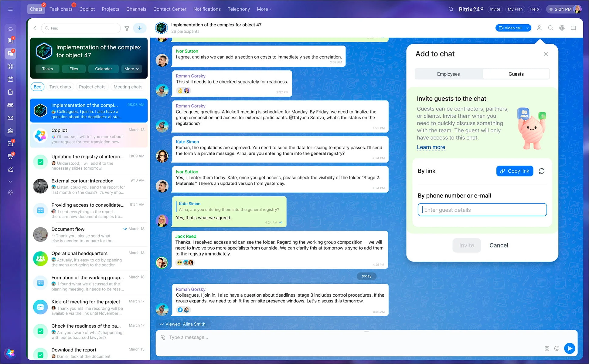
Task: Open the e-signature pen sidebar icon
Action: (10, 169)
